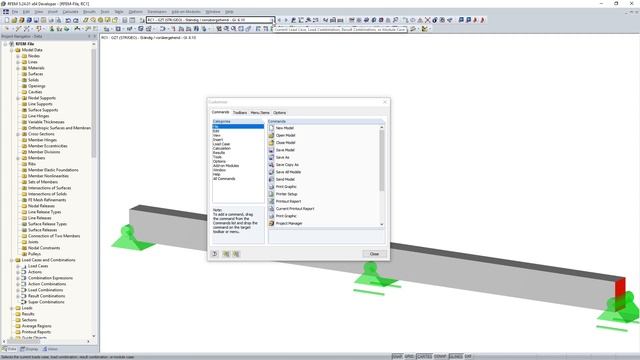Collapse the Model Data tree node

[x=12, y=50]
